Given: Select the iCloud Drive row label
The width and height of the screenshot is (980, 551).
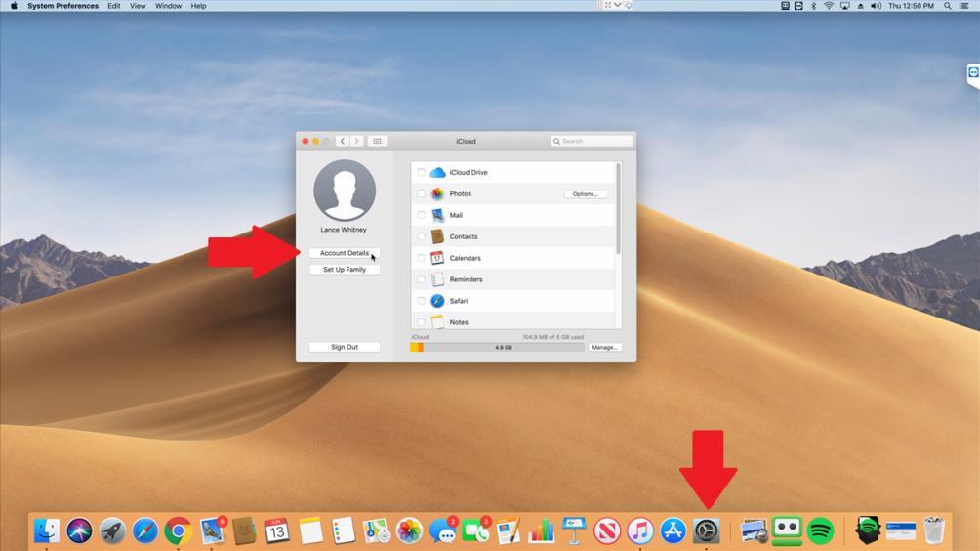Looking at the screenshot, I should (469, 173).
